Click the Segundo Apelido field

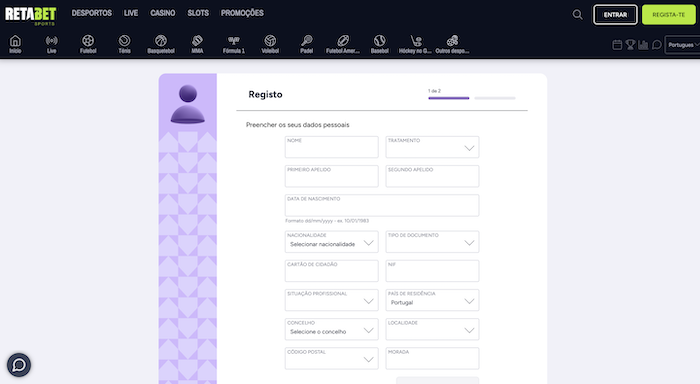point(432,176)
